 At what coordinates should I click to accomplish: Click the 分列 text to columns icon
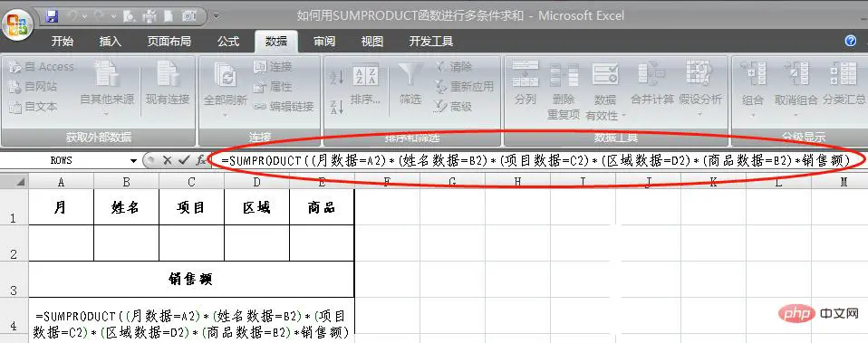click(x=525, y=74)
